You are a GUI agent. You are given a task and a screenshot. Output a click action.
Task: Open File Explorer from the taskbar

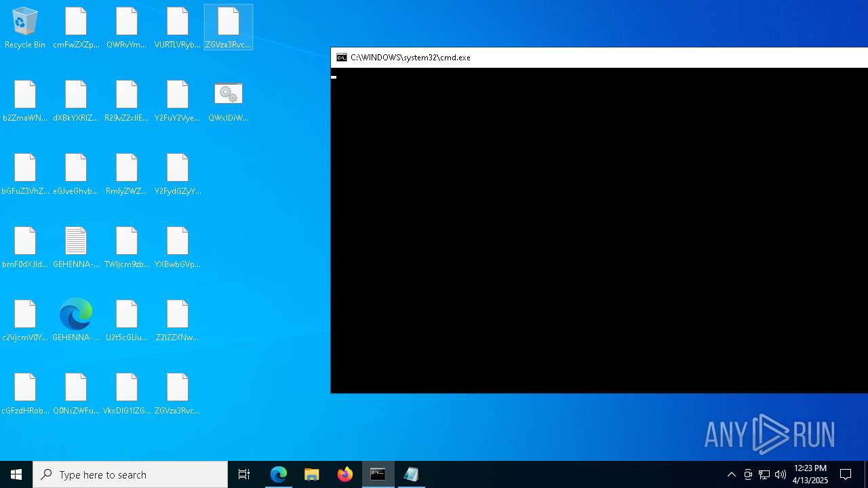pos(312,474)
